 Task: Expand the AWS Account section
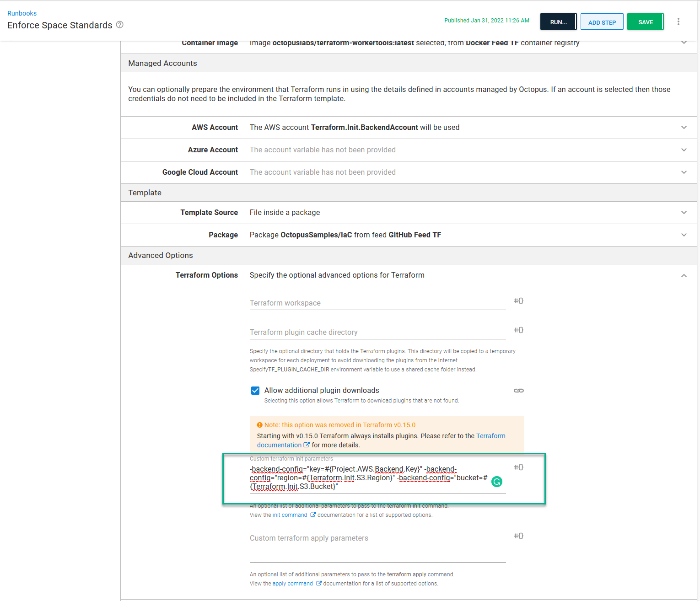684,128
